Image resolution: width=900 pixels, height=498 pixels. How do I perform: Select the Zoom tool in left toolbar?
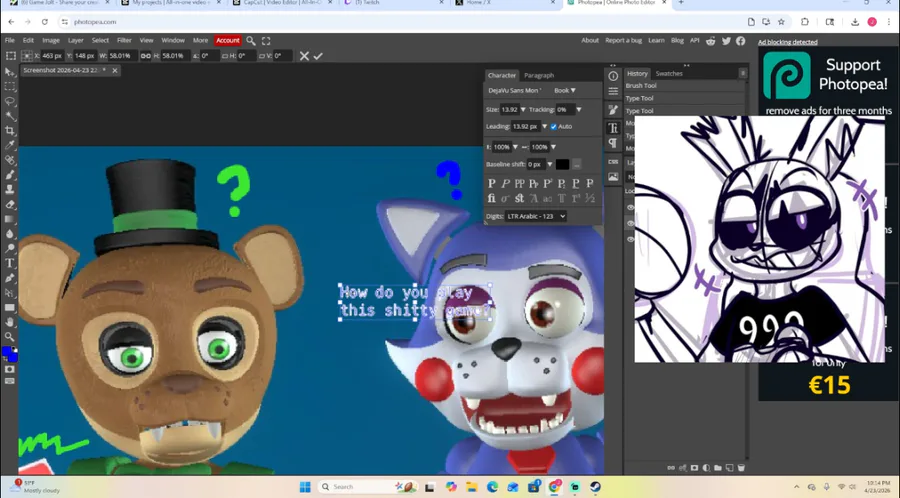pos(10,337)
